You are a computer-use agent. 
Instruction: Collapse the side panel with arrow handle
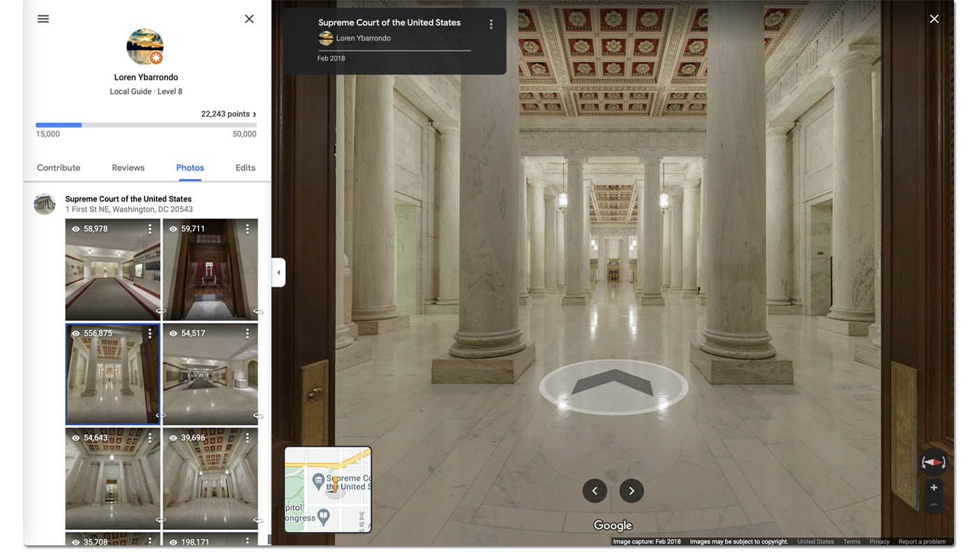click(x=278, y=273)
